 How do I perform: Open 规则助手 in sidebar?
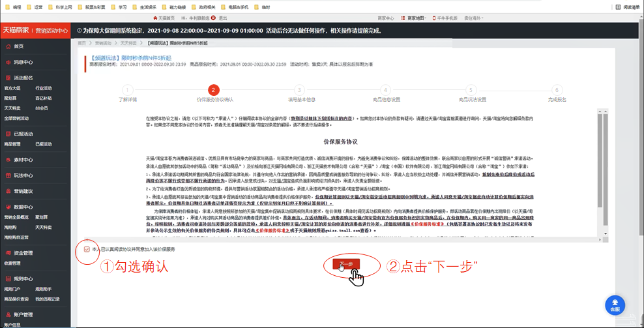pyautogui.click(x=44, y=289)
